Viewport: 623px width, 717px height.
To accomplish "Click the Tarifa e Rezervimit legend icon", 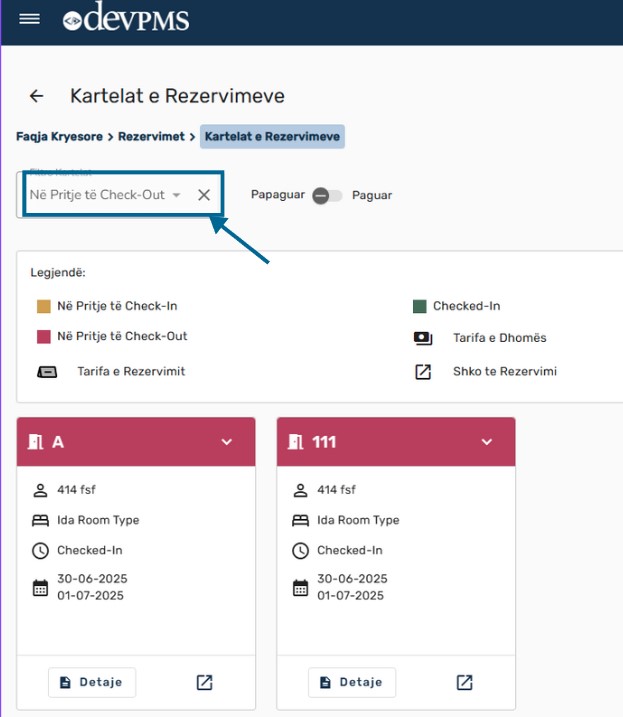I will (x=47, y=372).
